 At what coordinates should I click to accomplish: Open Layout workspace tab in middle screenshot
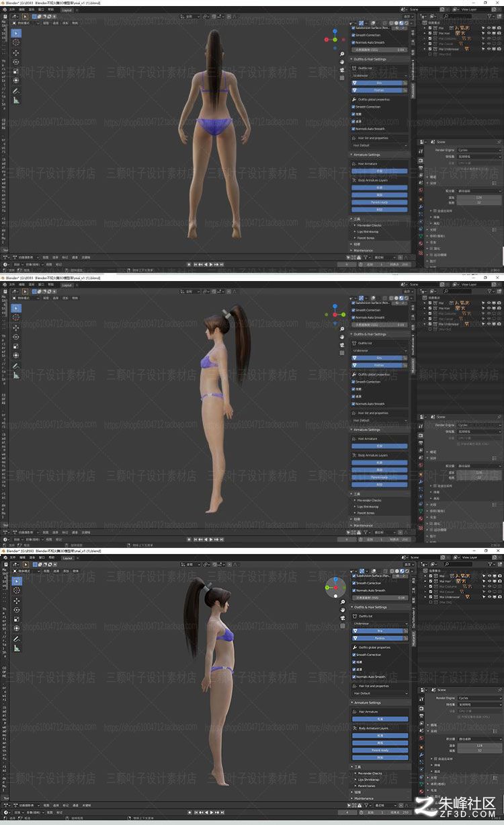coord(67,285)
